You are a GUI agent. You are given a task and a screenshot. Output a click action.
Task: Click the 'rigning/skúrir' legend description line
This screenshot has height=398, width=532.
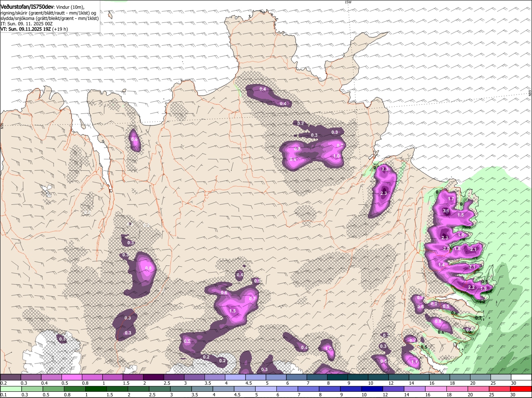(49, 13)
